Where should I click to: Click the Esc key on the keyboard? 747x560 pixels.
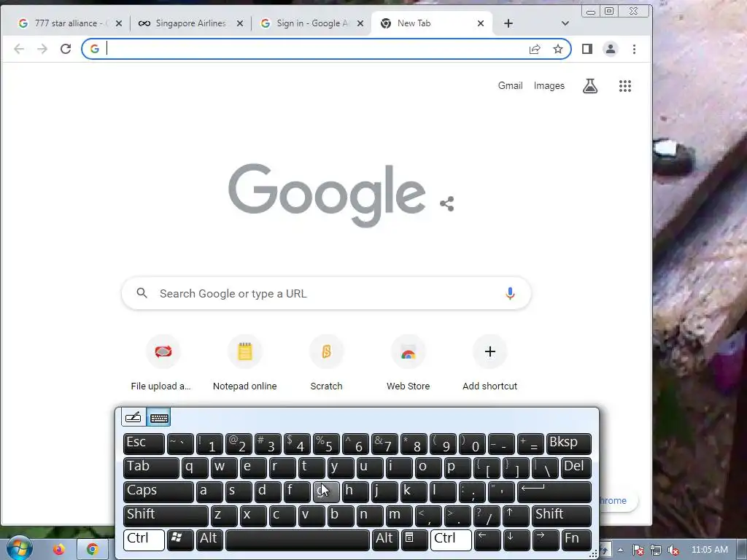pyautogui.click(x=144, y=444)
